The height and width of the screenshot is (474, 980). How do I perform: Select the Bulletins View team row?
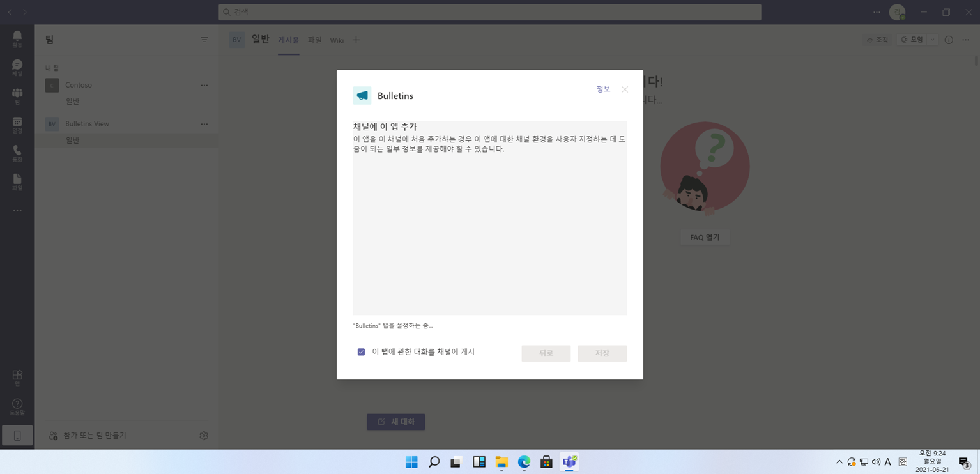pyautogui.click(x=126, y=124)
